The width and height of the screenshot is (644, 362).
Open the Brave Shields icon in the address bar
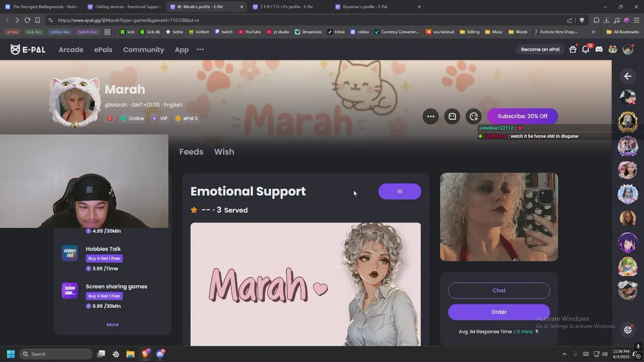[x=582, y=20]
